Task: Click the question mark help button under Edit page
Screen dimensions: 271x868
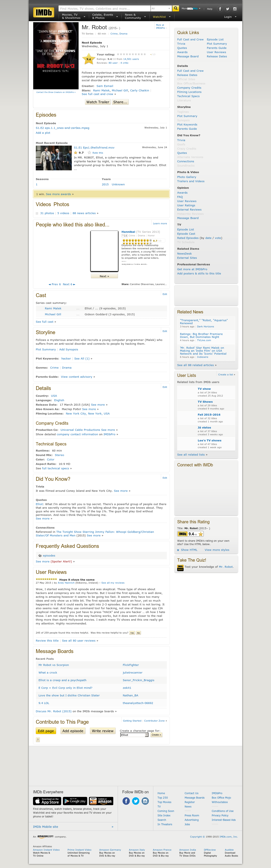Action: point(38,739)
